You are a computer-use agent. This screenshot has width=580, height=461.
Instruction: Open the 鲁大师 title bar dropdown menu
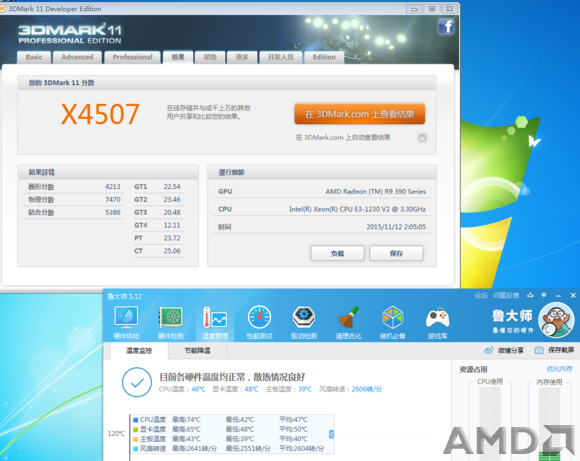pyautogui.click(x=544, y=295)
